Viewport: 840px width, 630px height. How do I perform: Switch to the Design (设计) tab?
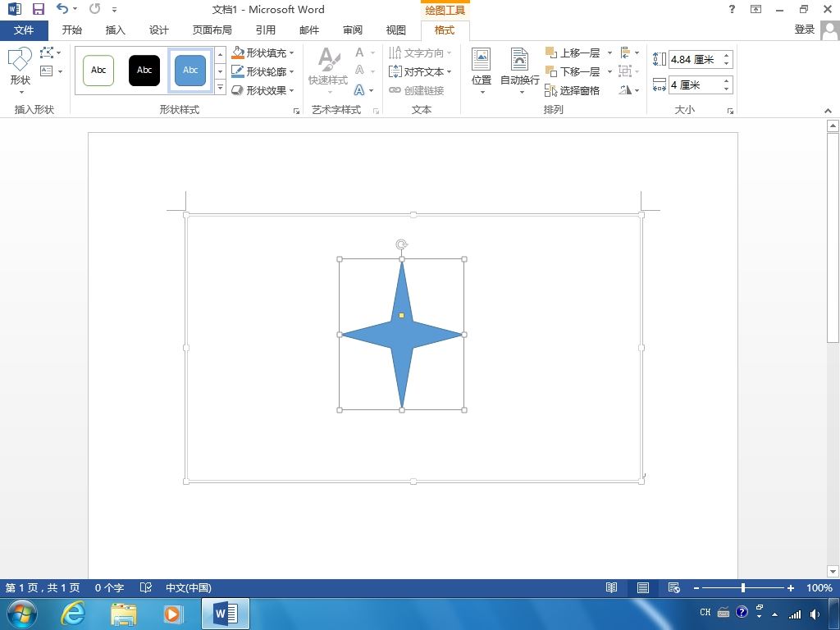tap(158, 30)
